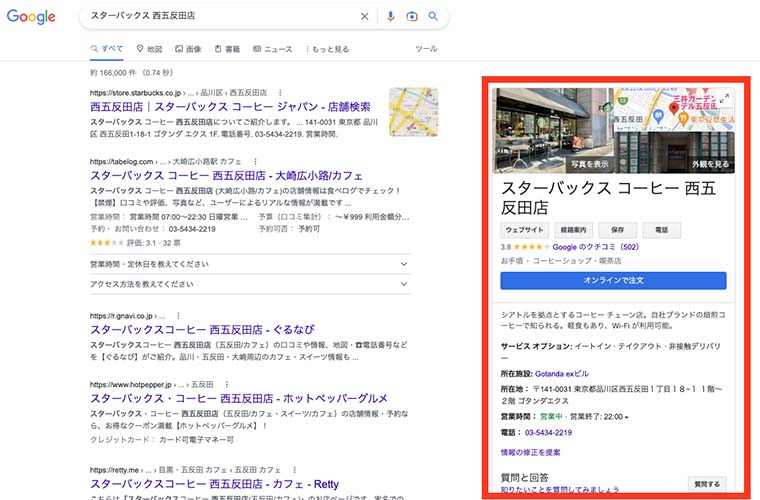Open the store.starbucks.co.jp 西五反田店 result
This screenshot has height=500, width=760.
click(x=230, y=107)
